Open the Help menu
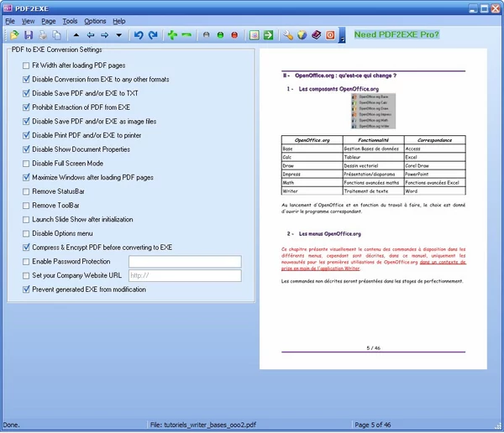504x433 pixels. point(119,21)
